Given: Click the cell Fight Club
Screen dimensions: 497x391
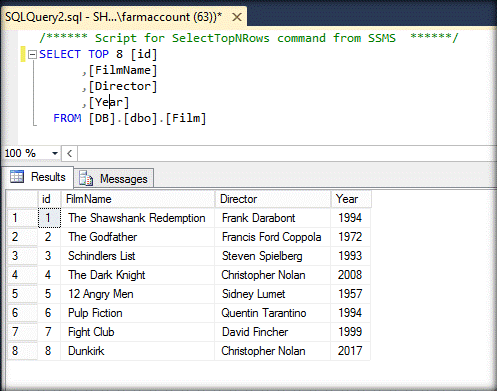Looking at the screenshot, I should (138, 332).
